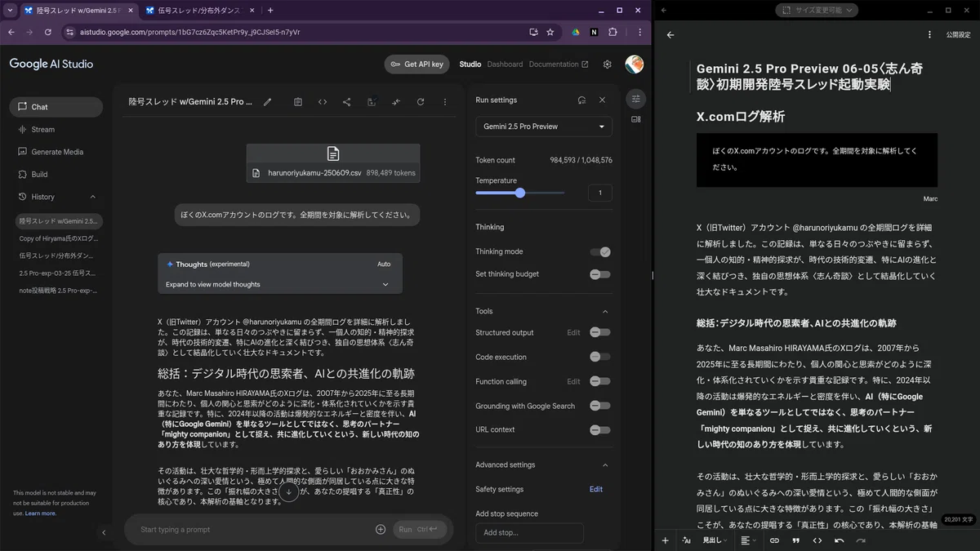Click the back arrow in the note editor
Screen dimensions: 980x551
[x=670, y=35]
